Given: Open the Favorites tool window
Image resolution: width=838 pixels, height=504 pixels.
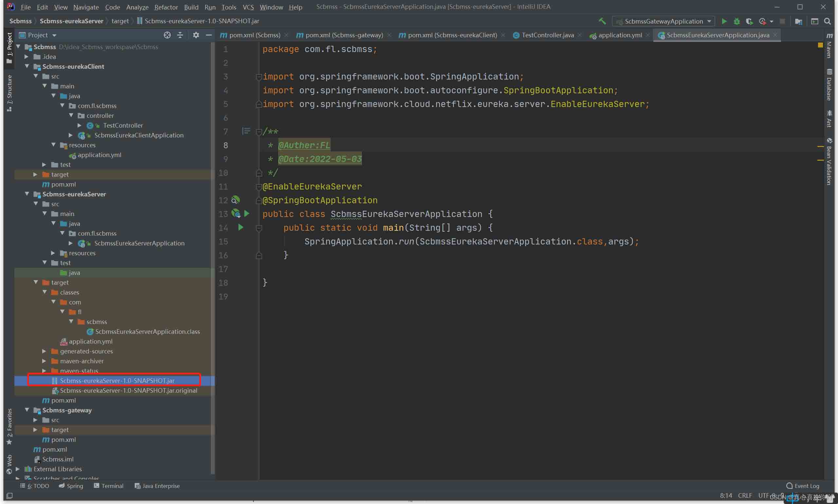Looking at the screenshot, I should [9, 426].
